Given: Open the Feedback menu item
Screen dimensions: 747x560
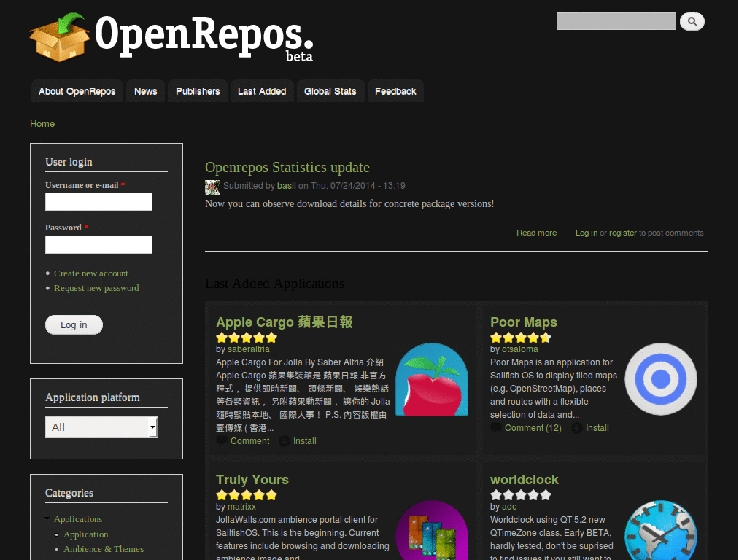Looking at the screenshot, I should click(x=395, y=91).
